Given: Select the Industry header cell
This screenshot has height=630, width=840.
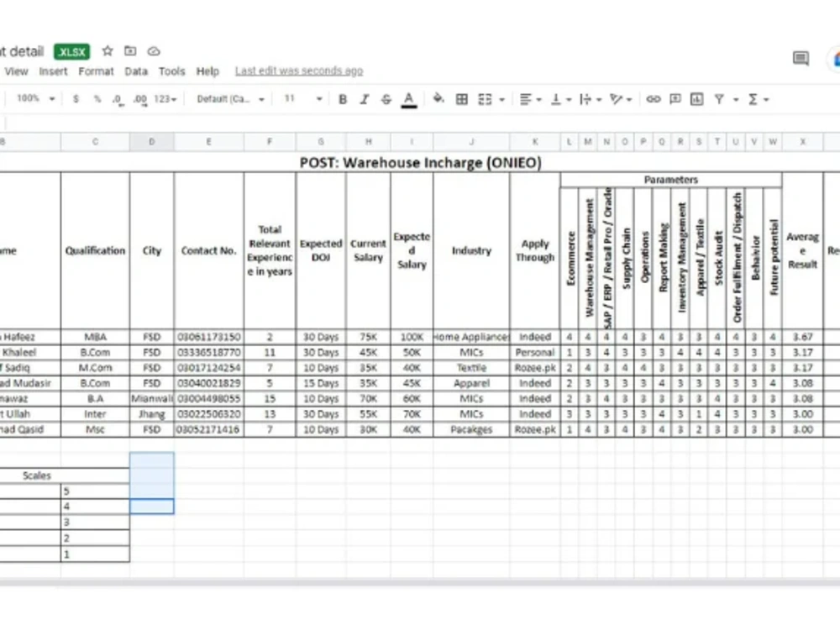Looking at the screenshot, I should (x=471, y=250).
